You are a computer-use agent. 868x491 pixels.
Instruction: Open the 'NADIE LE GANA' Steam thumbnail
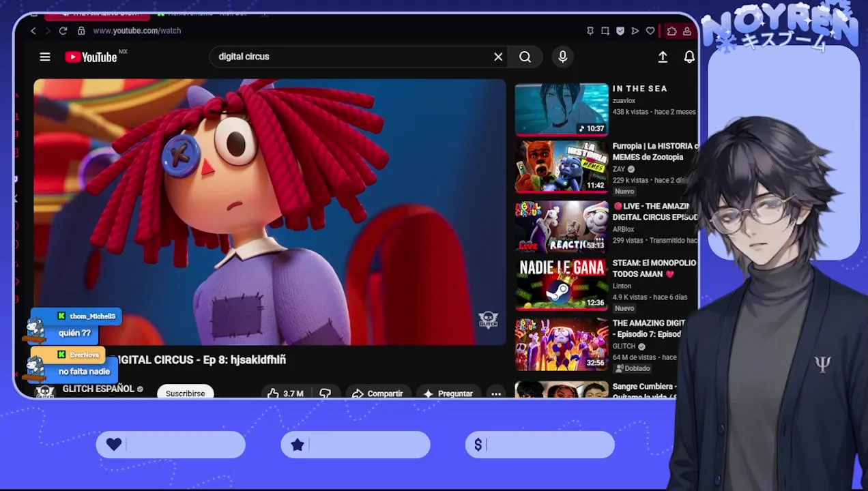[562, 284]
